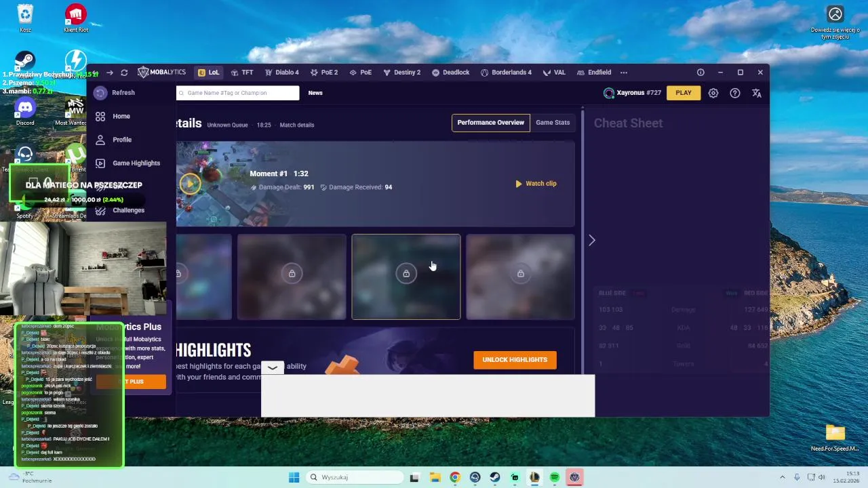Open Google Chrome from the taskbar
The width and height of the screenshot is (868, 488).
click(x=455, y=477)
